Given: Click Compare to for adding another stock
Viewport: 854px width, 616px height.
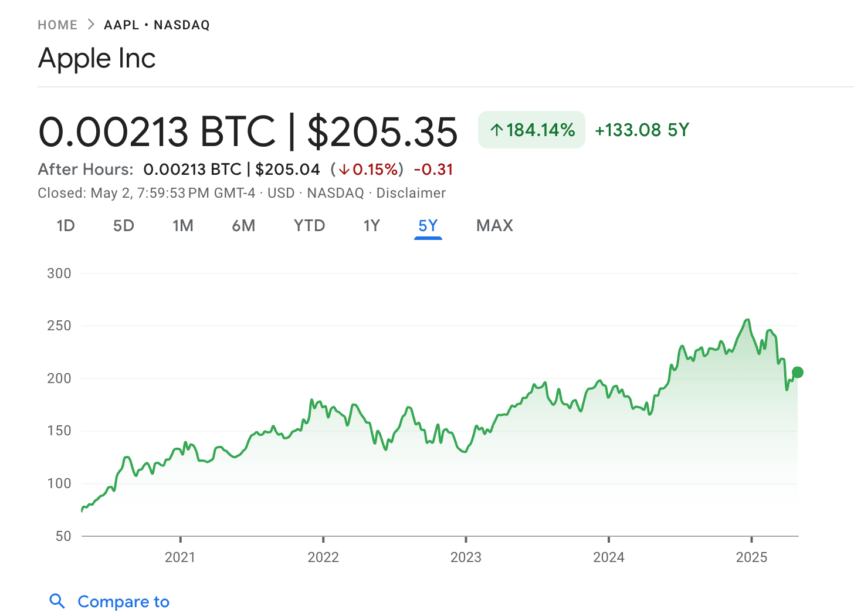Looking at the screenshot, I should click(x=124, y=601).
